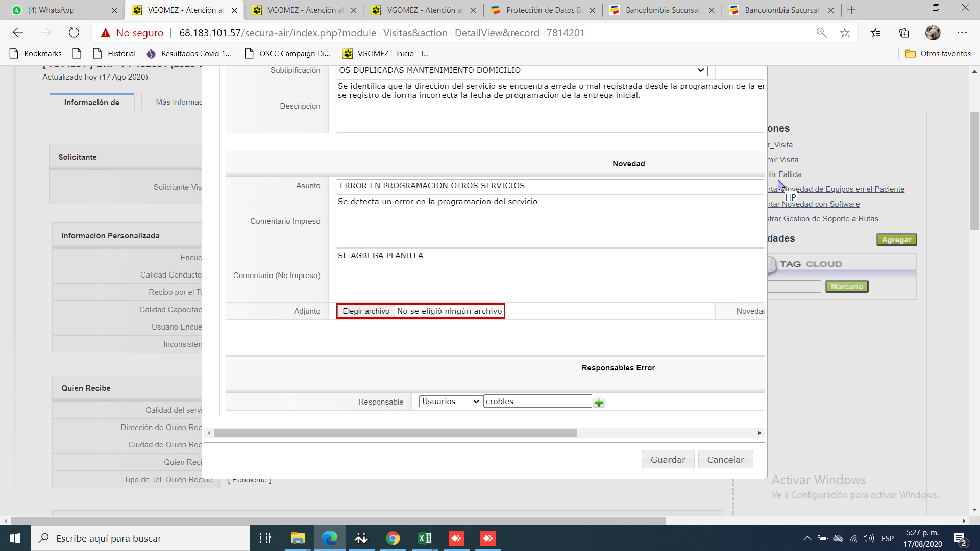Click the green plus icon beside crobles
The height and width of the screenshot is (551, 980).
tap(599, 403)
